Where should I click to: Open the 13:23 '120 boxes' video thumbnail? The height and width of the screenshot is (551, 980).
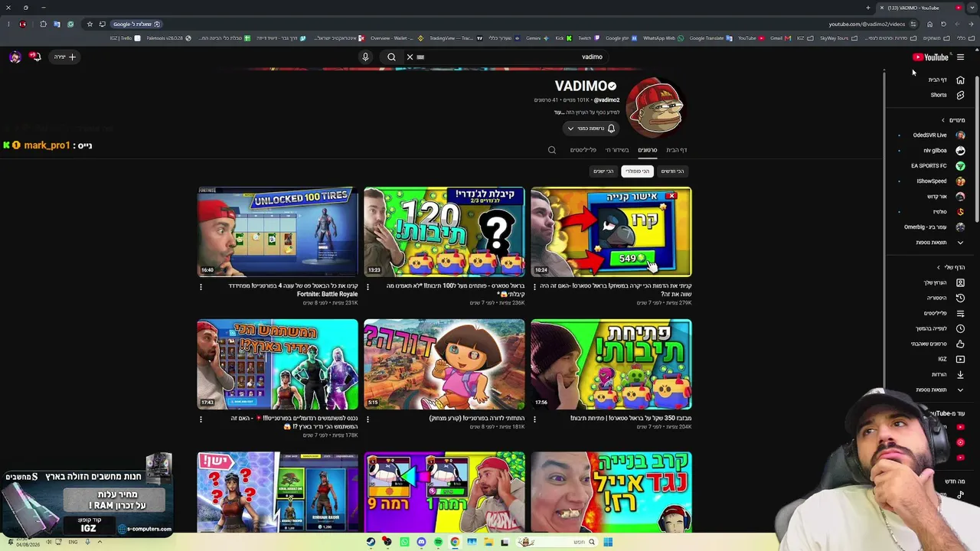pos(444,232)
